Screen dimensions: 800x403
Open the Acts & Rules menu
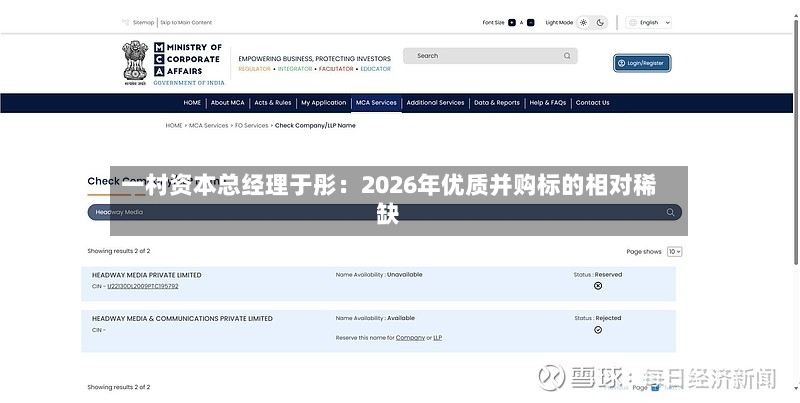point(273,103)
